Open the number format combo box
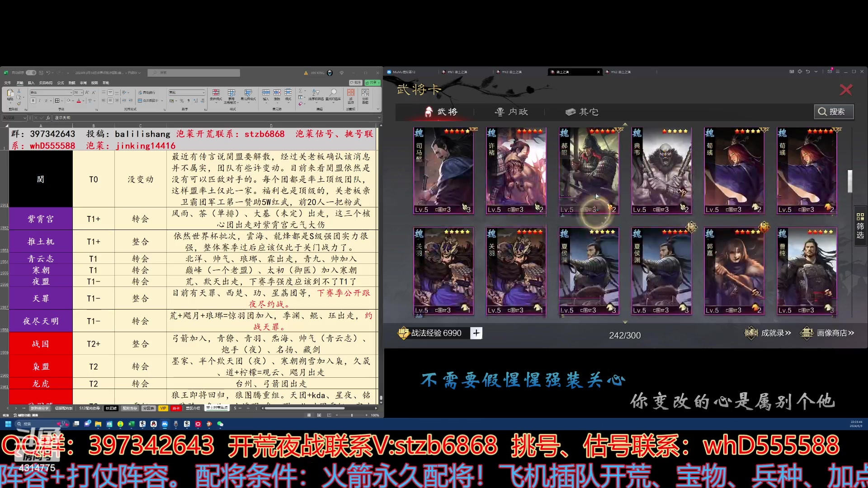Image resolution: width=868 pixels, height=488 pixels. coord(187,93)
